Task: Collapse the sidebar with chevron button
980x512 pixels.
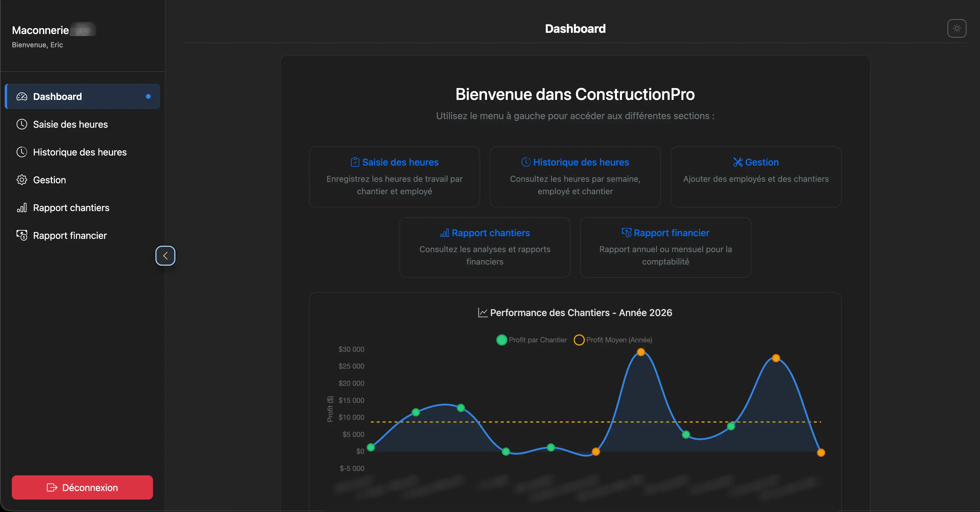Action: tap(165, 255)
